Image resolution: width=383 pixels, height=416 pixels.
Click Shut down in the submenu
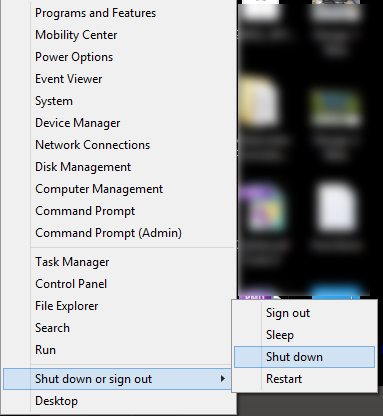click(x=304, y=357)
